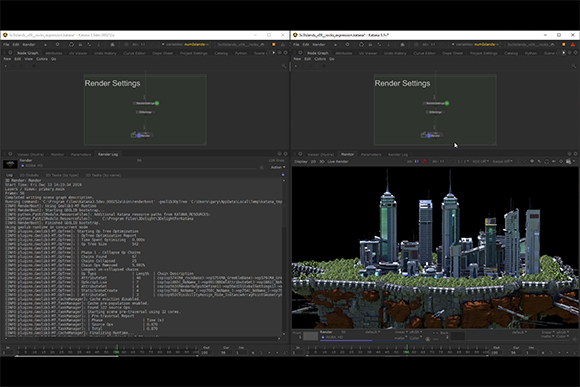The image size is (580, 387).
Task: Open View menu in left Node Graph
Action: [x=28, y=59]
